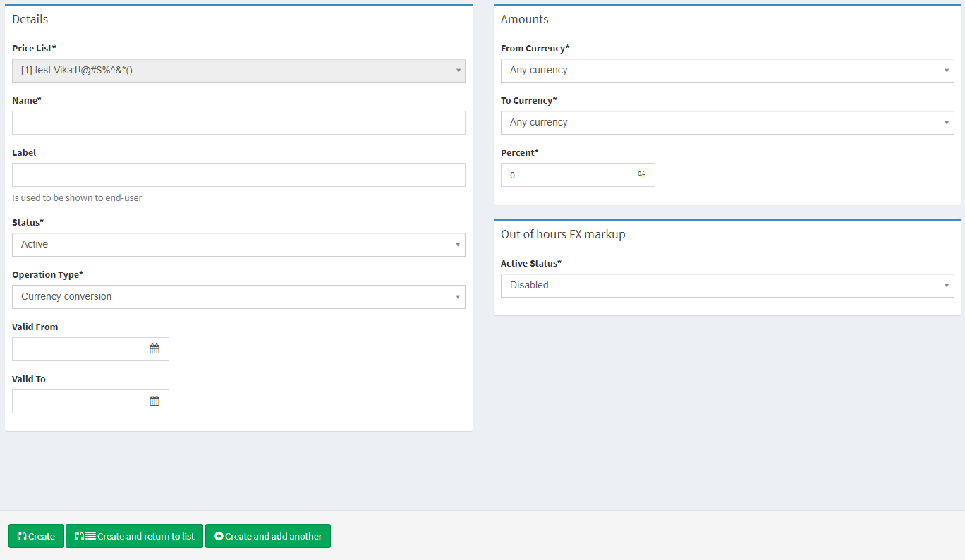Expand the From Currency dropdown
Image resolution: width=965 pixels, height=560 pixels.
coord(727,71)
